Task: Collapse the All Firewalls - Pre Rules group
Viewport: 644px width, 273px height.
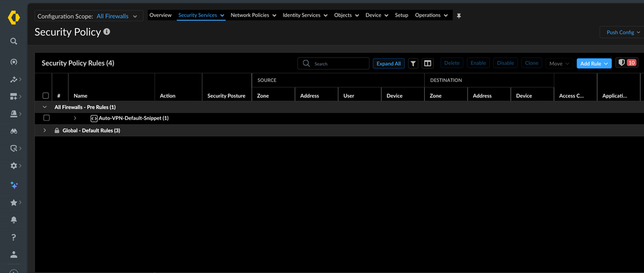Action: click(44, 107)
